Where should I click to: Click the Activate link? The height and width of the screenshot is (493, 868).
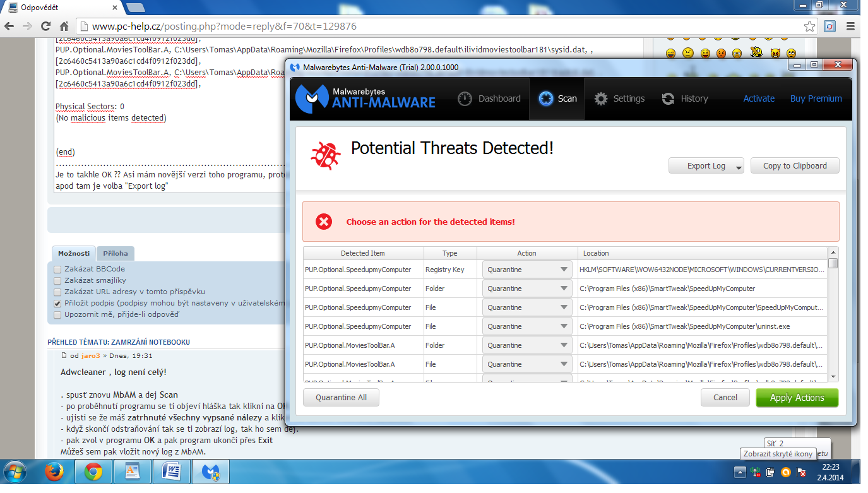[759, 98]
